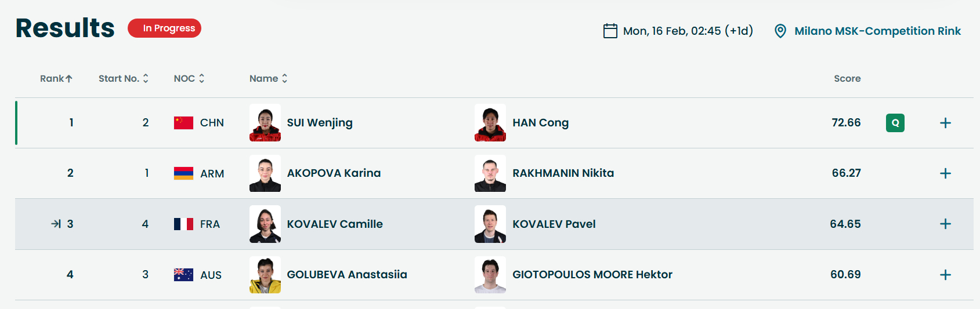Sort results by NOC column
The width and height of the screenshot is (980, 309).
coord(189,78)
